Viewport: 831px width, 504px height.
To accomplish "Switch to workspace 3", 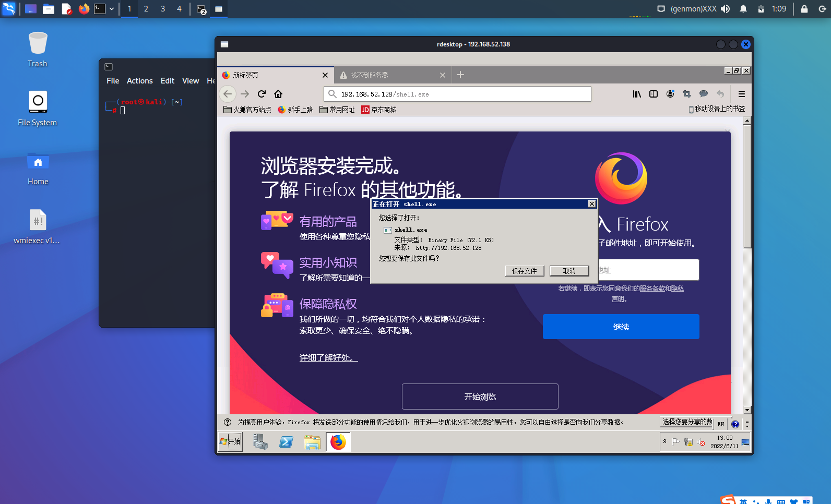I will (x=163, y=9).
